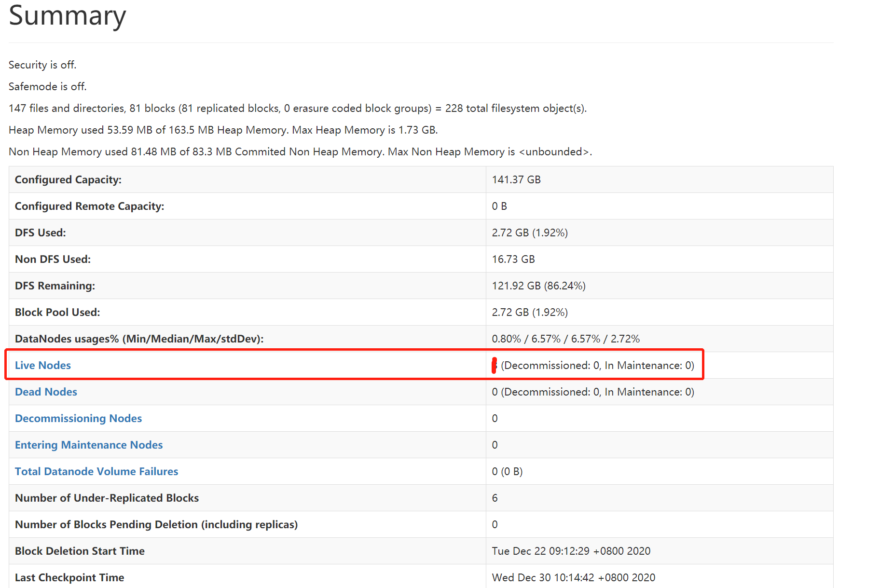Click the Summary heading
This screenshot has width=880, height=588.
68,15
